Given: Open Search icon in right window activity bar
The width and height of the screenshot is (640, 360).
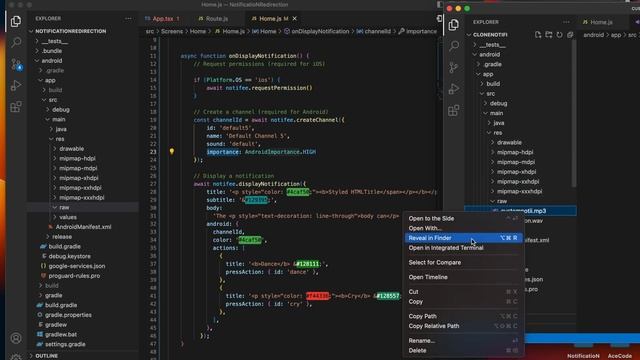Looking at the screenshot, I should [453, 46].
